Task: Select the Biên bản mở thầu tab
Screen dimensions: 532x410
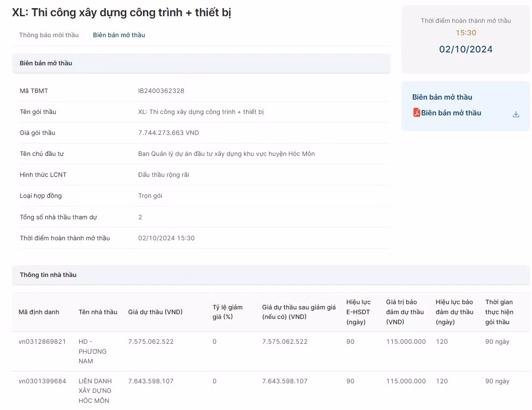Action: pos(119,35)
